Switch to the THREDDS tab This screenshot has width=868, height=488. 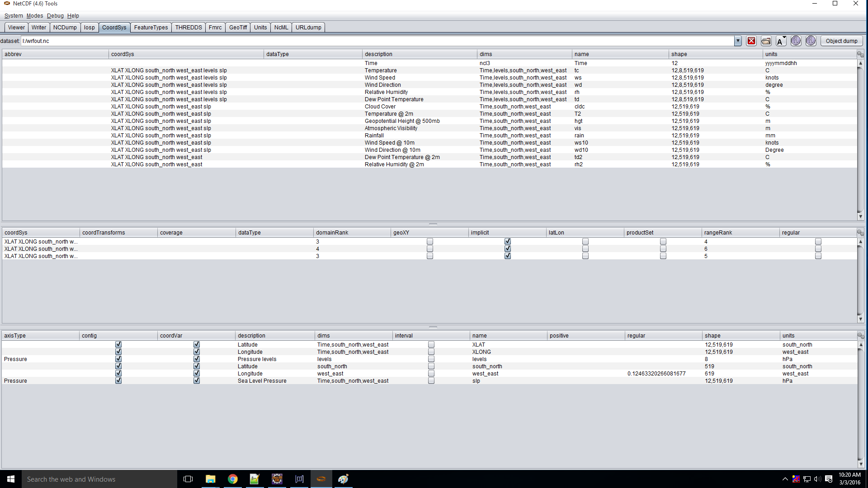189,28
